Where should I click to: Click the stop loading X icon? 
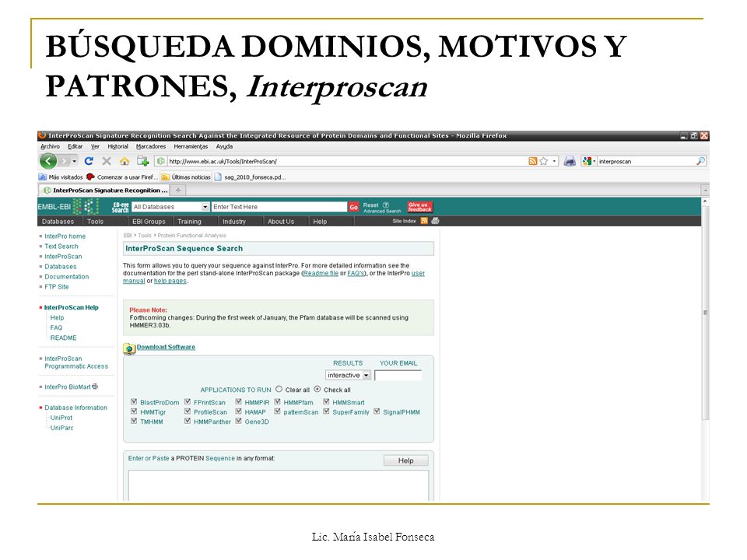(107, 161)
